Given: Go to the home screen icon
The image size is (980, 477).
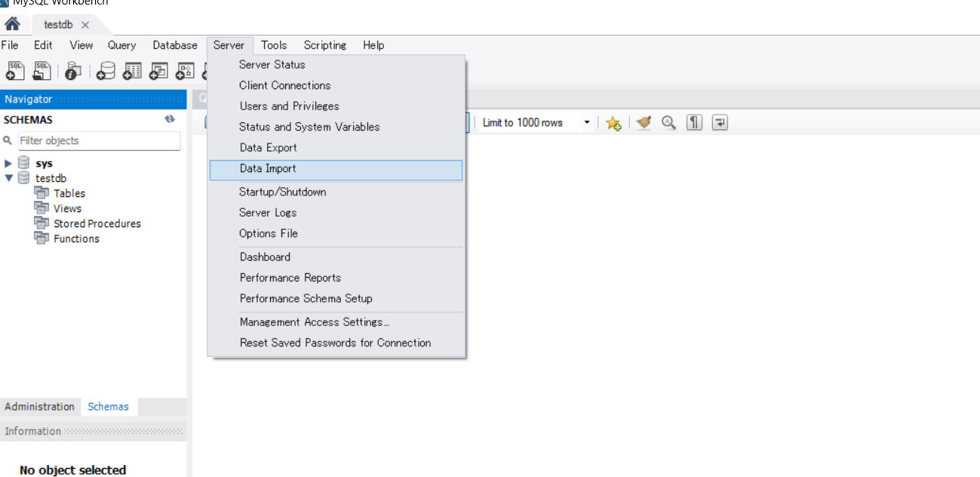Looking at the screenshot, I should (12, 24).
